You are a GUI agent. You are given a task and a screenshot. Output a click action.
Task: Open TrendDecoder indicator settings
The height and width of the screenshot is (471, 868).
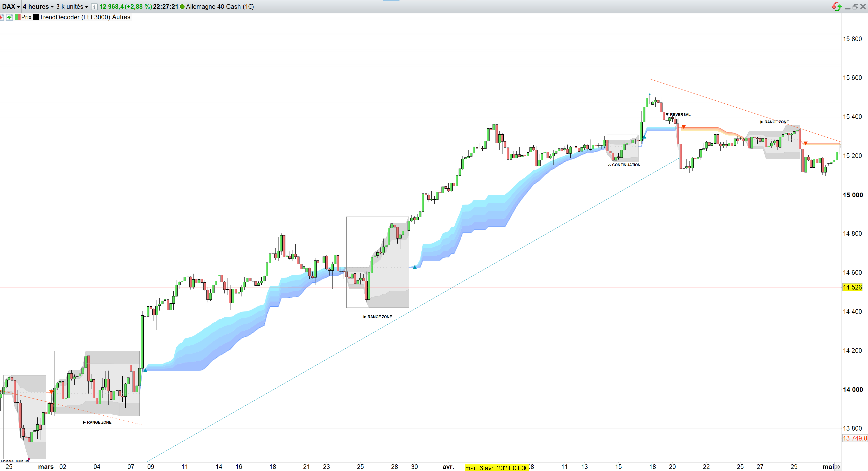[75, 17]
